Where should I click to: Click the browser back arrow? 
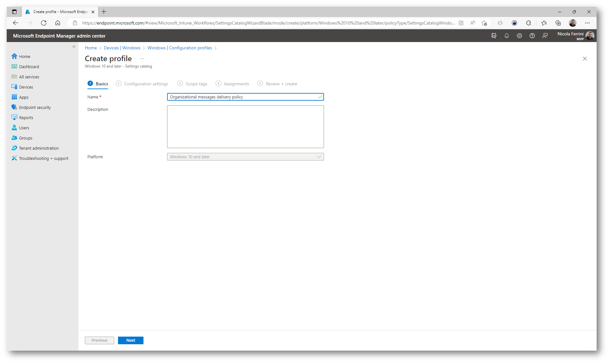pyautogui.click(x=16, y=23)
